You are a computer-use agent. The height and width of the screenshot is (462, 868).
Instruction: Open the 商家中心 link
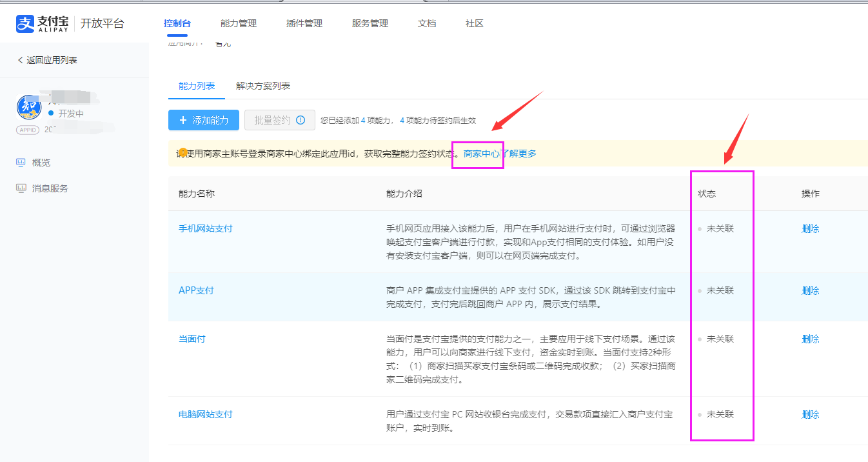[482, 154]
